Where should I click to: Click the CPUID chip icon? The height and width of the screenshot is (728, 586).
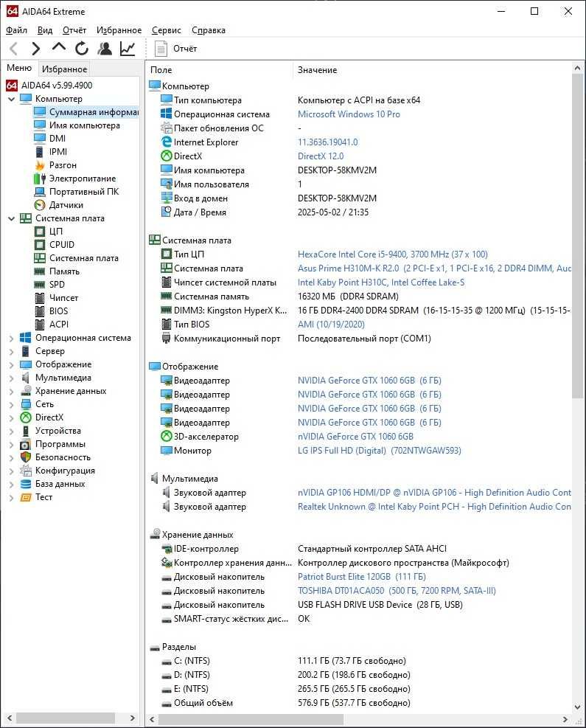tap(40, 245)
